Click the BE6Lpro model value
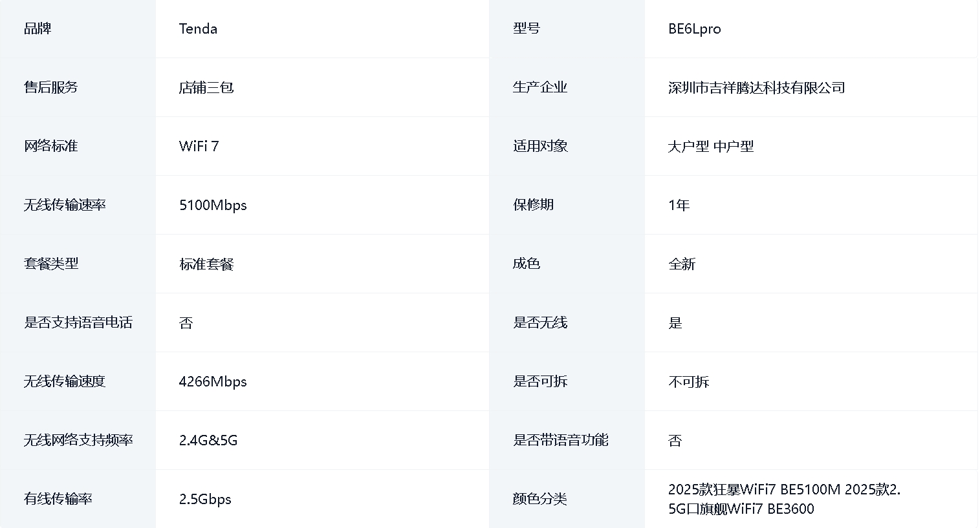Screen dimensions: 980x528 [x=694, y=29]
